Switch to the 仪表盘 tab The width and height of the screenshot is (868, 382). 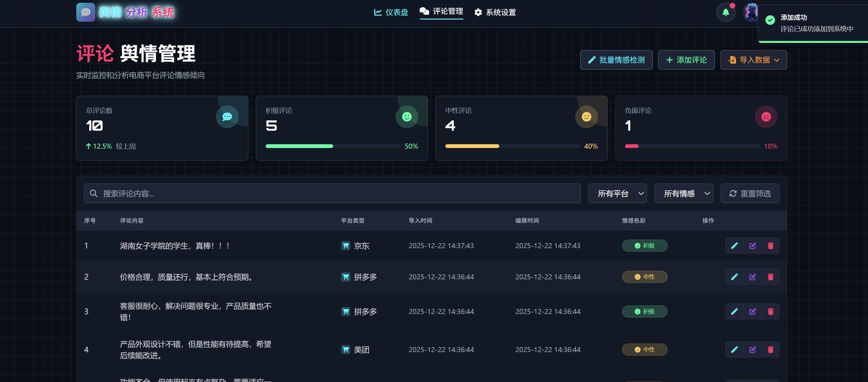(391, 13)
